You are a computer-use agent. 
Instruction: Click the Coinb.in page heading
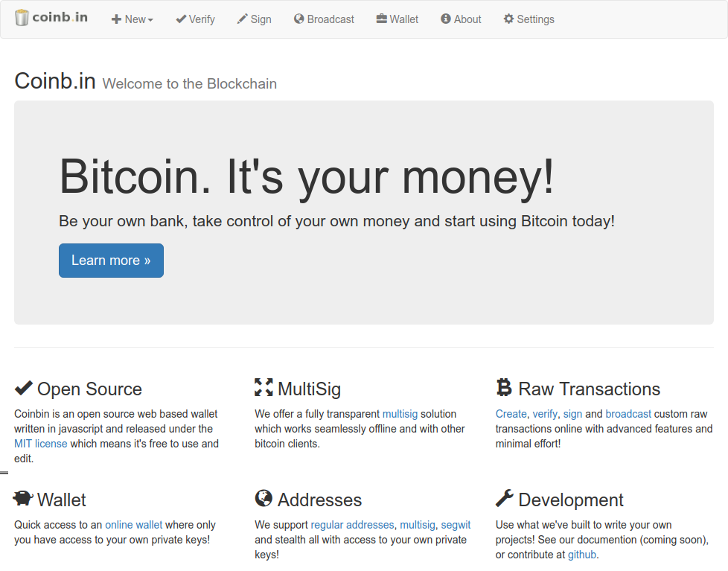pos(55,81)
